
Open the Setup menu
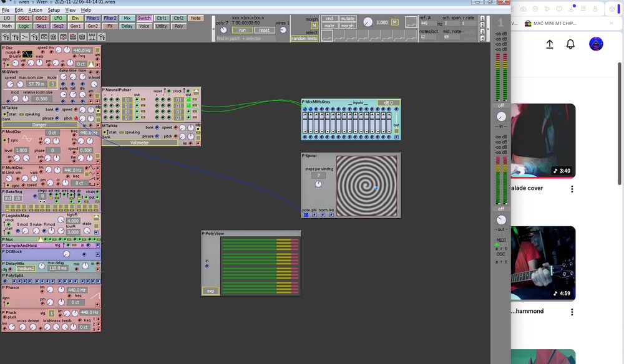54,10
